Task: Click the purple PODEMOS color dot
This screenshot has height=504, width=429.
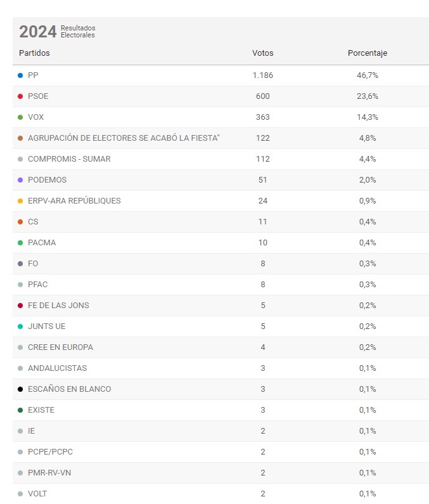Action: 20,180
